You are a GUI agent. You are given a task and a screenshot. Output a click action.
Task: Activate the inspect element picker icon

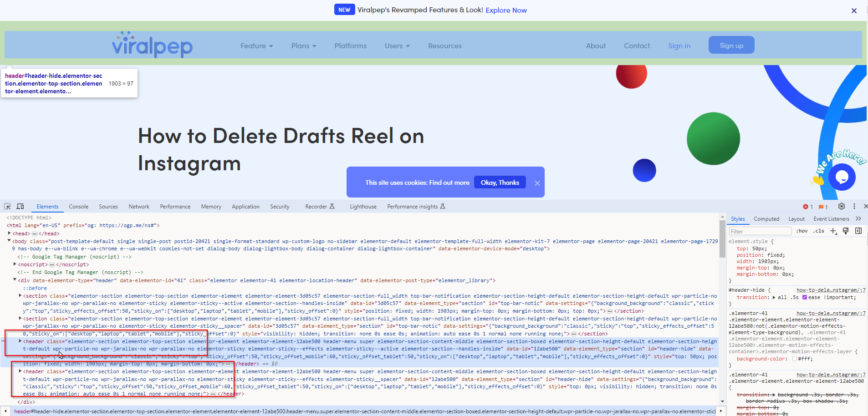7,206
